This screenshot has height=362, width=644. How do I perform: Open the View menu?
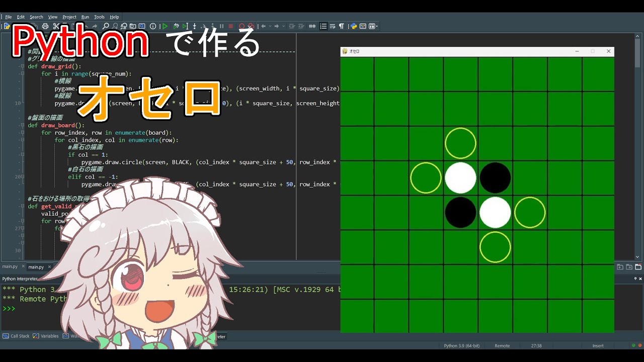tap(53, 17)
